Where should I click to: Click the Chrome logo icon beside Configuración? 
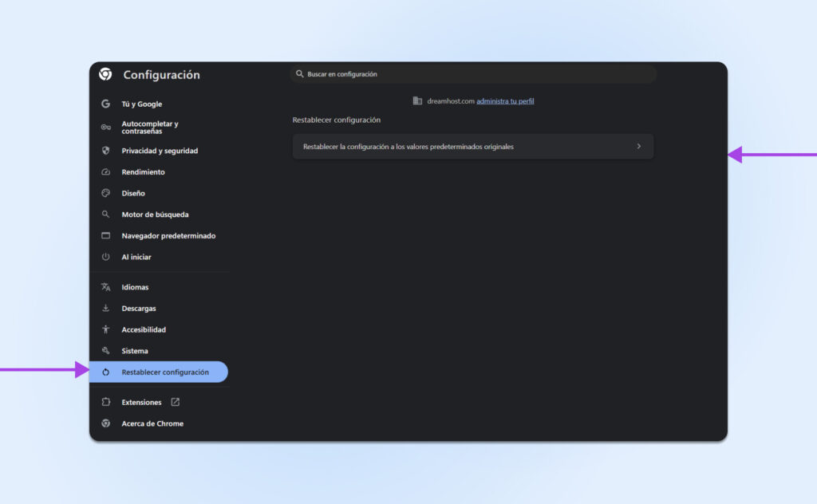[105, 74]
